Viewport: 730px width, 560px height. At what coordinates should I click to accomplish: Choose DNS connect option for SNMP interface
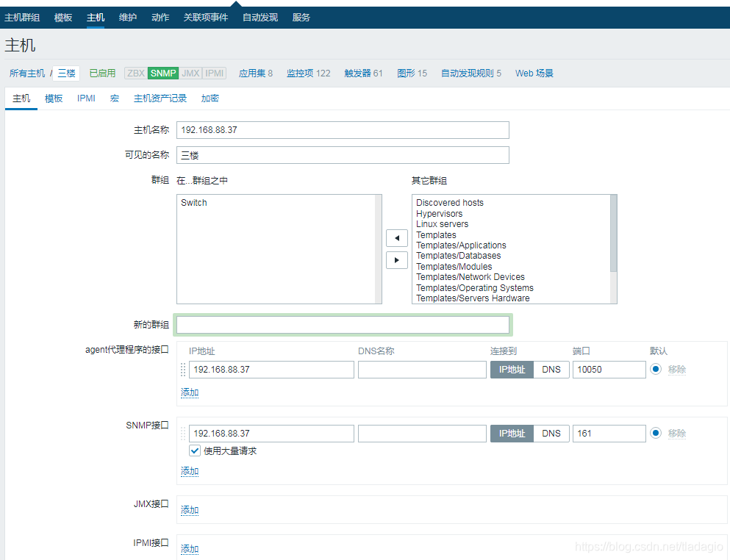pyautogui.click(x=551, y=434)
